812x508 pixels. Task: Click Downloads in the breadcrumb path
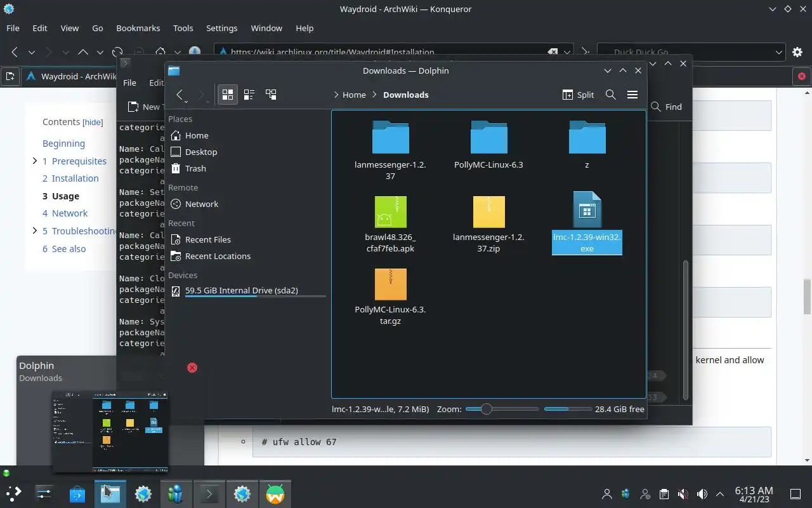click(406, 95)
